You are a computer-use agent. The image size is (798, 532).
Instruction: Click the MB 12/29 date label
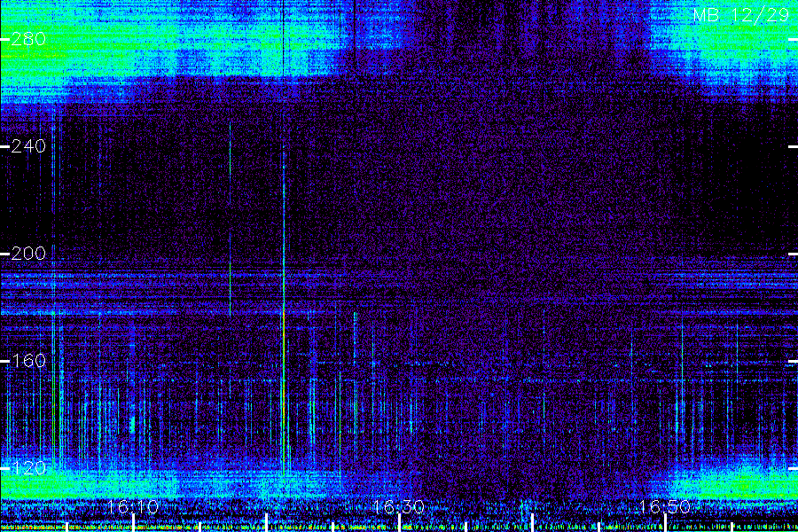tap(740, 15)
